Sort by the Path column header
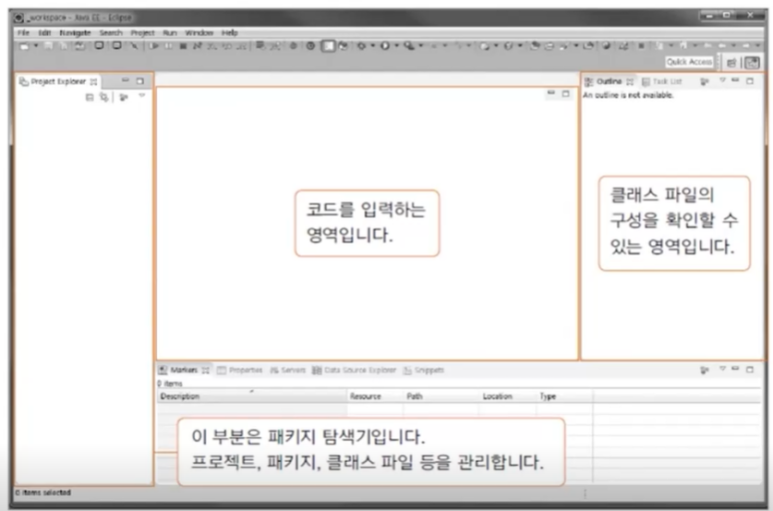773x511 pixels. coord(441,396)
